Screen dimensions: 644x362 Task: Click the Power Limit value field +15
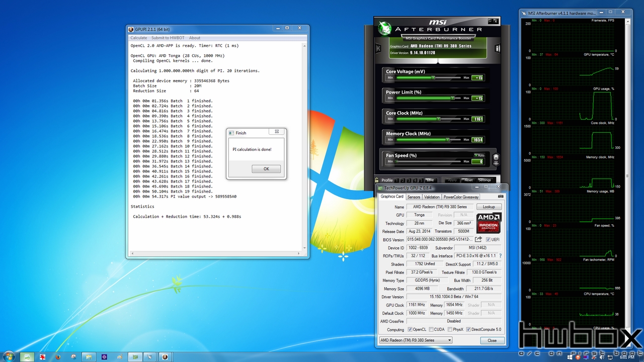coord(477,98)
